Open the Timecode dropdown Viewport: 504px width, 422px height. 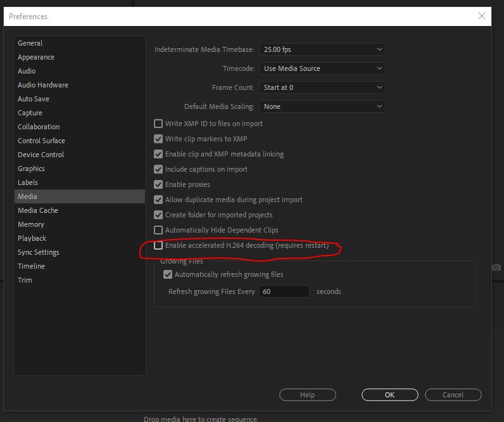322,68
